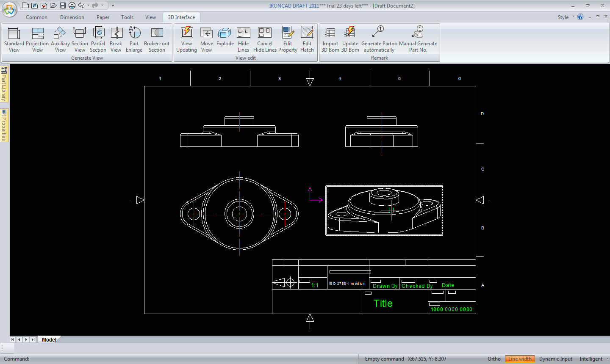Save the draft using the floppy disk icon
610x364 pixels.
coord(62,6)
